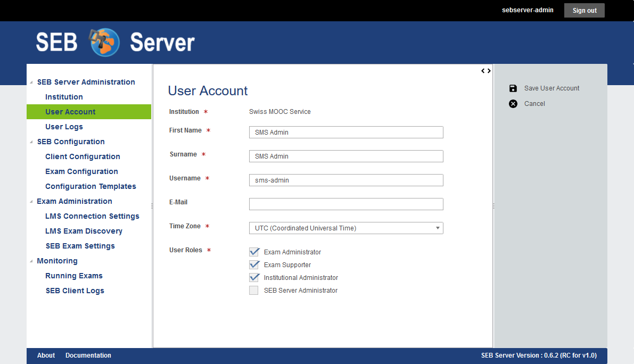The width and height of the screenshot is (634, 364).
Task: Collapse the SEB Server Administration section
Action: (x=31, y=82)
